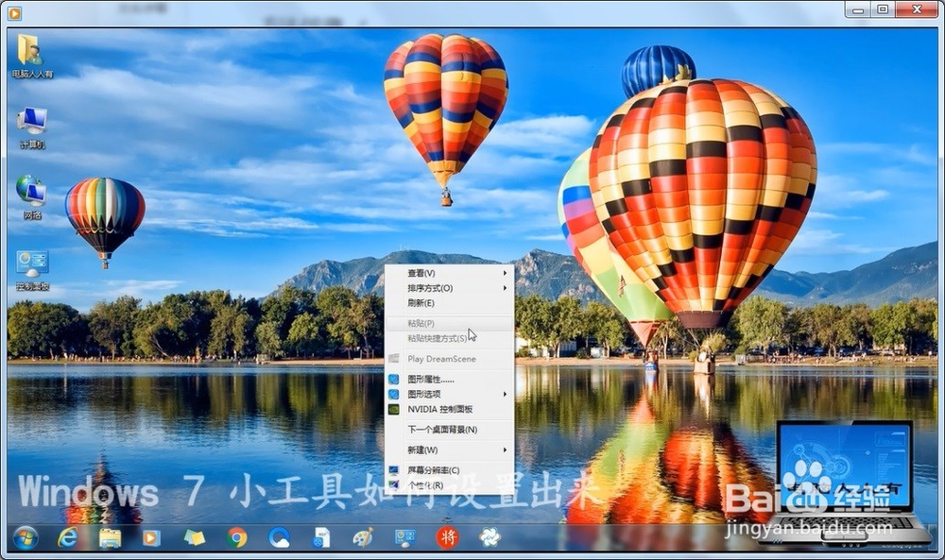The image size is (945, 560).
Task: Select 个性化(R) in the context menu
Action: click(x=449, y=484)
